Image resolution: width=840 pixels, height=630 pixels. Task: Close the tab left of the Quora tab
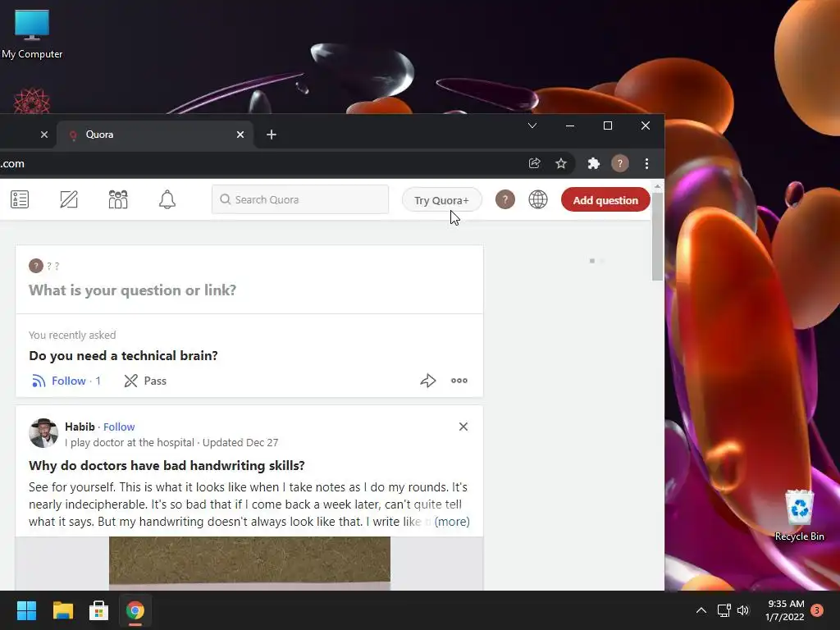[x=44, y=135]
